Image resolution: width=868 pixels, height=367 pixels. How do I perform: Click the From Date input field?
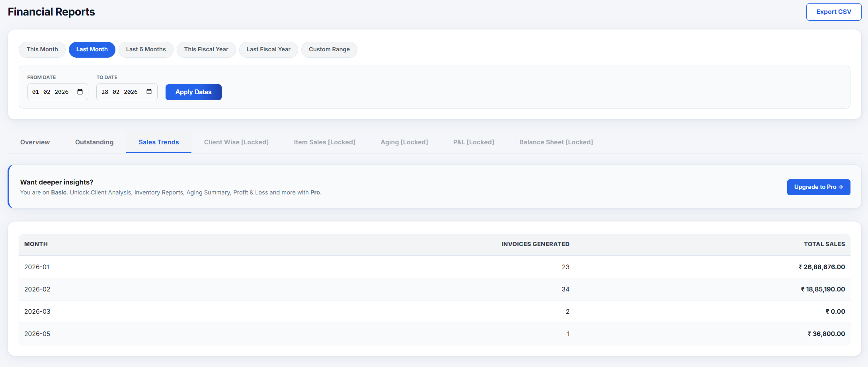(52, 92)
